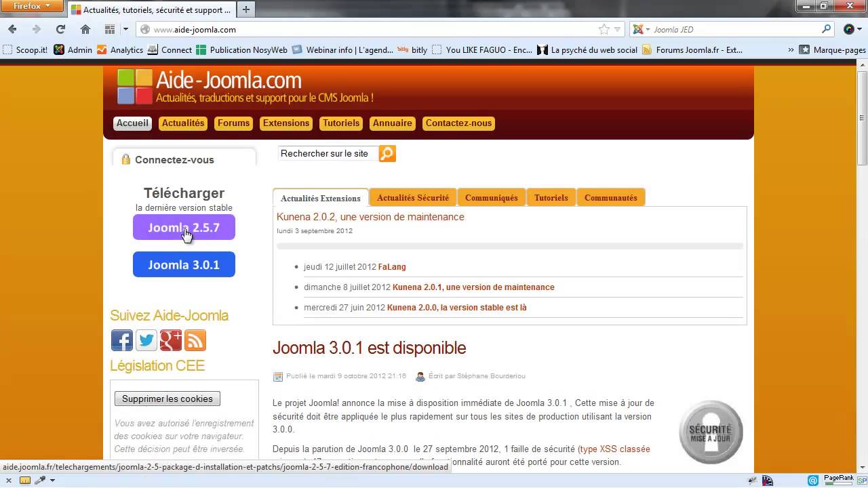Screen dimensions: 868x488
Task: Click the Rechercher sur le site field
Action: (328, 154)
